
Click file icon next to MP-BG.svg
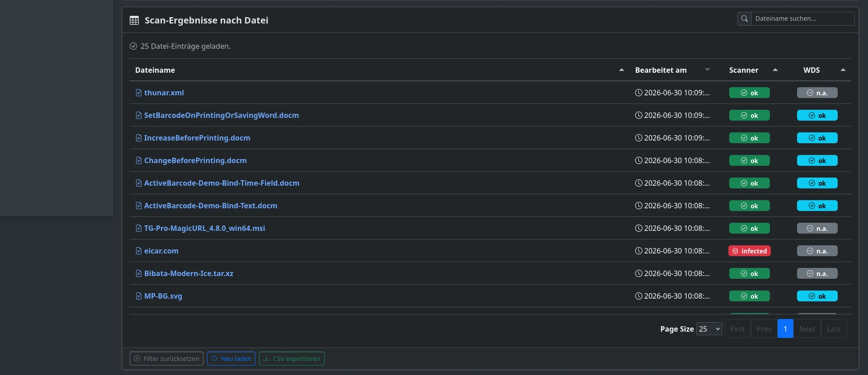(x=139, y=296)
